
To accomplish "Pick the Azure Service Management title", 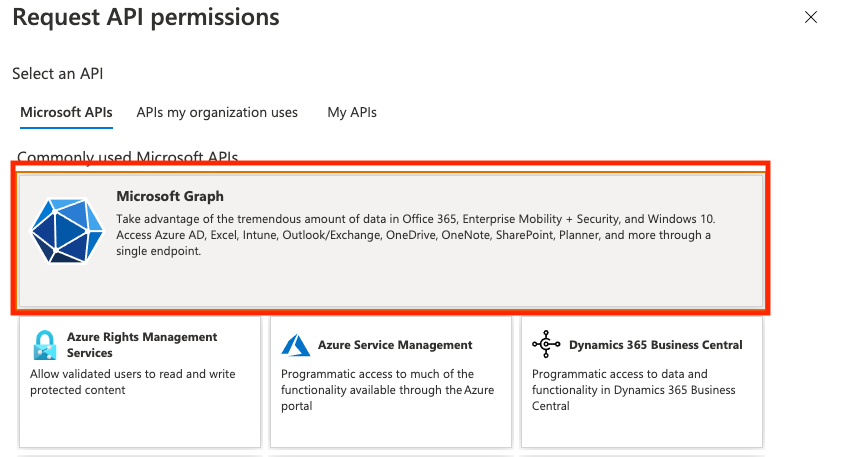I will click(x=395, y=345).
